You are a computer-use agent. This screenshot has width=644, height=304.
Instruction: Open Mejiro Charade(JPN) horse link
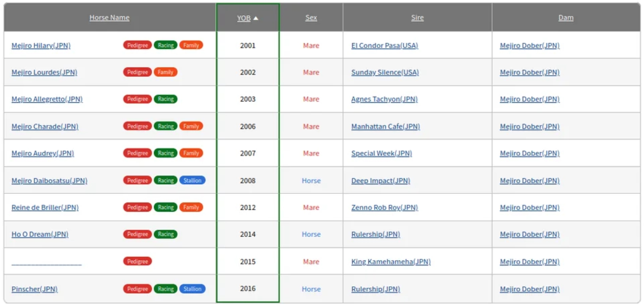click(x=45, y=126)
